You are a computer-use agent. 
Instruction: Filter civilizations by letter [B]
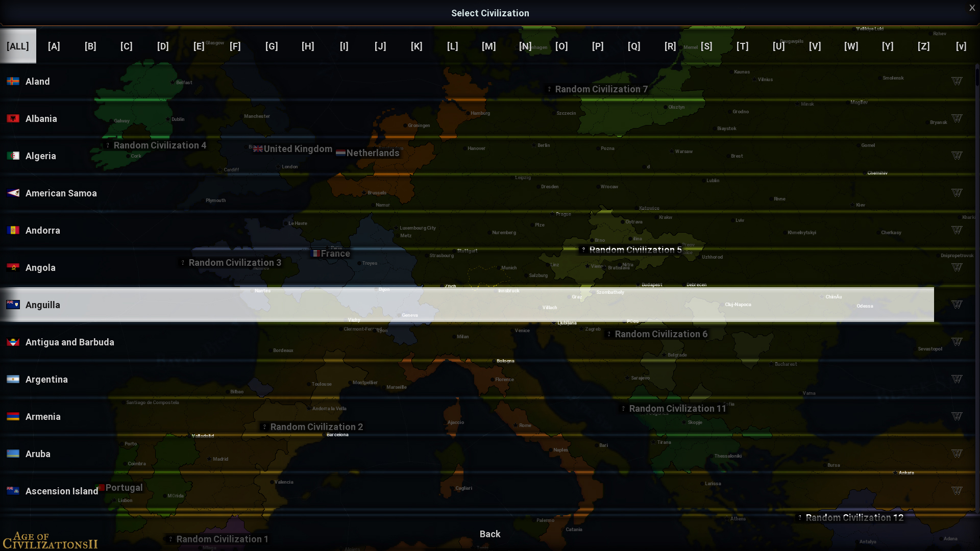click(90, 46)
